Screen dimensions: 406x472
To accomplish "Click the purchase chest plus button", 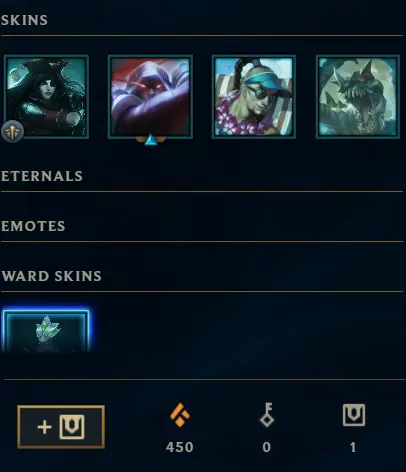I will pyautogui.click(x=61, y=427).
